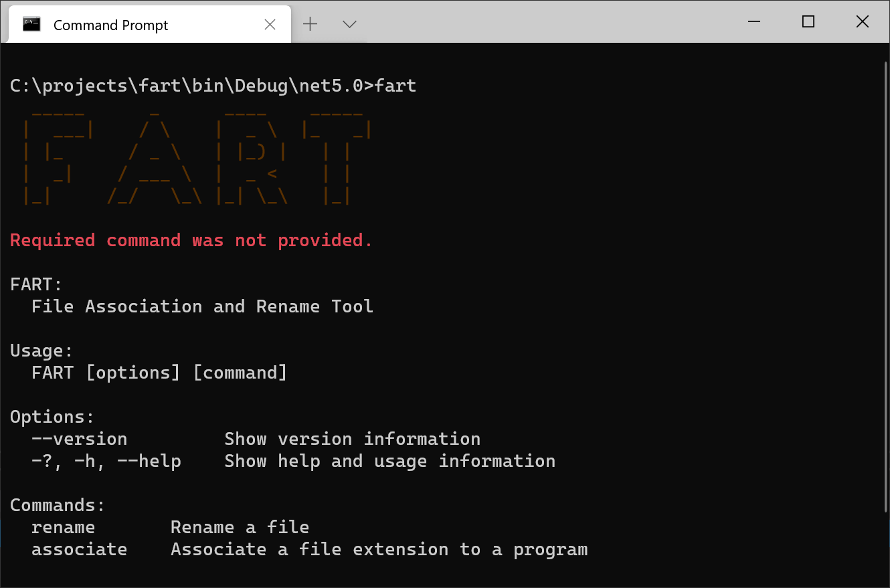Select the Command Prompt tab
Screen dimensions: 890x588
tap(150, 25)
